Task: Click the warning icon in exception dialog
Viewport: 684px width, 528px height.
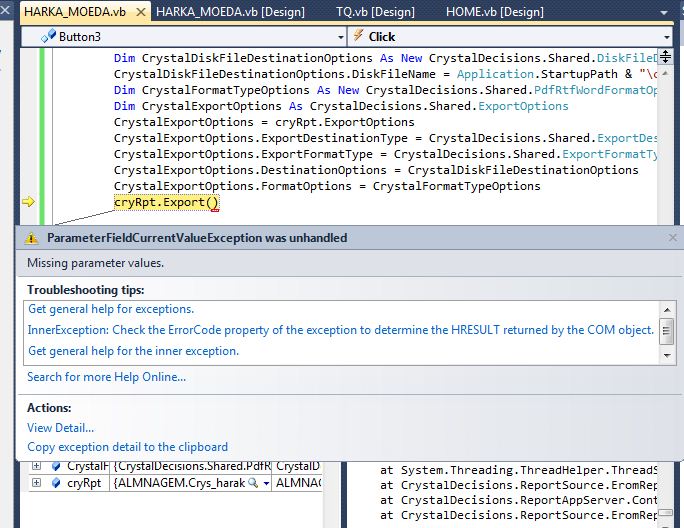Action: [31, 238]
